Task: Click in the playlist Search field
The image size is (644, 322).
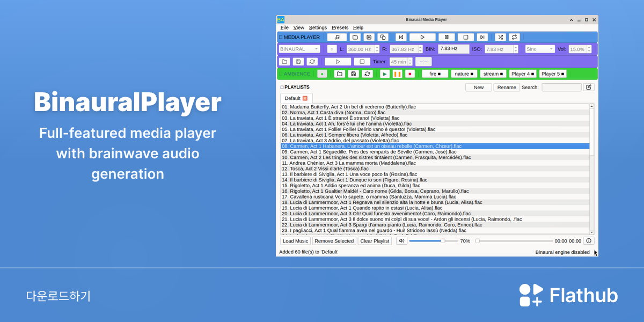Action: [x=561, y=87]
